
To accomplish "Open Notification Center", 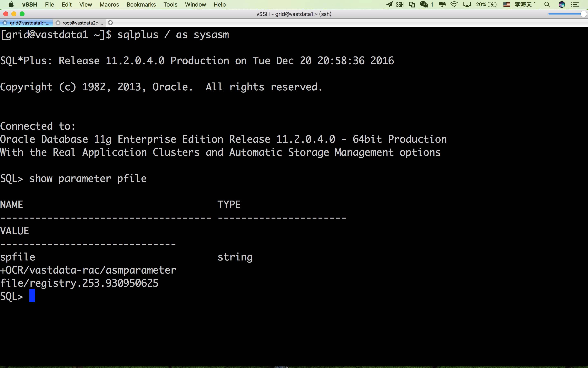I will (575, 4).
